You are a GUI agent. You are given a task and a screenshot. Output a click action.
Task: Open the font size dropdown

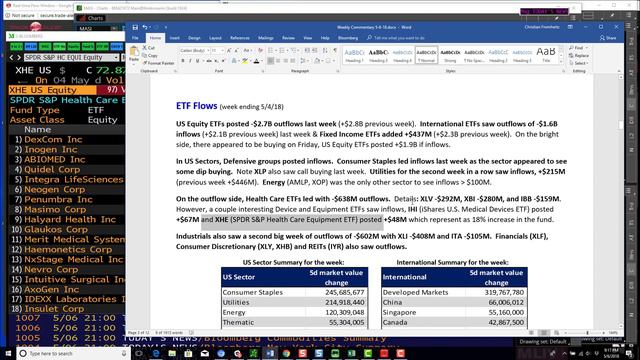click(223, 50)
